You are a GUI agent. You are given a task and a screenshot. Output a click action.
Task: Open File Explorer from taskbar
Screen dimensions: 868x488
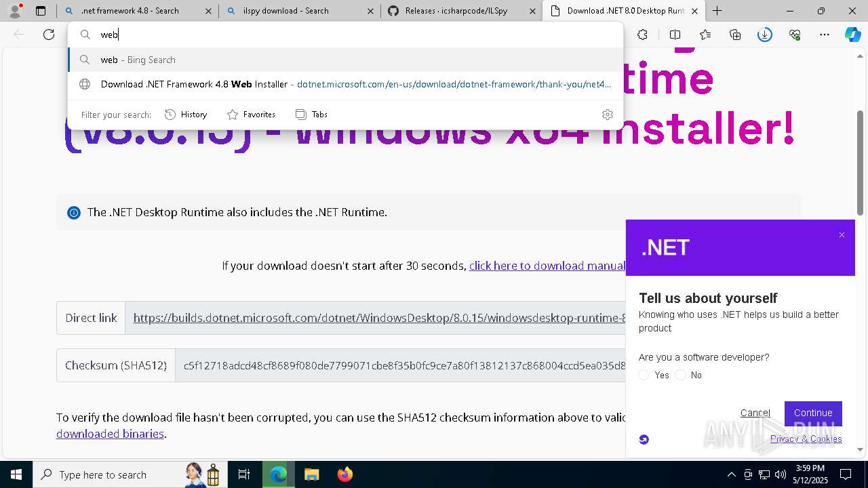(311, 474)
